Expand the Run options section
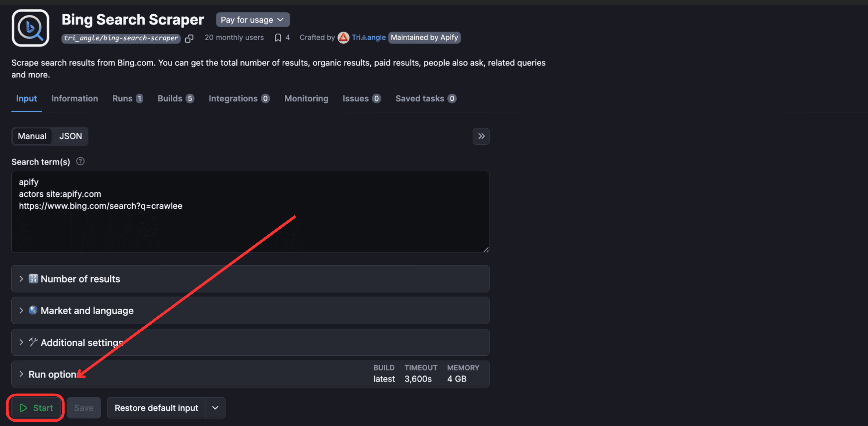 tap(54, 374)
